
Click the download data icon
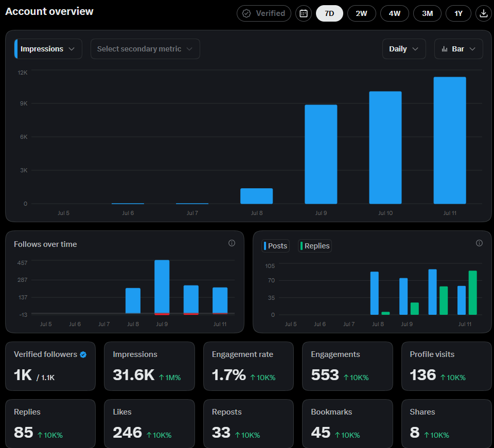(x=483, y=13)
